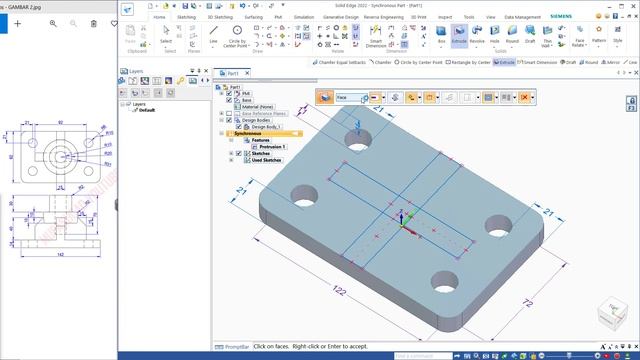Open the cancel X dropdown arrow on command bar

click(x=532, y=98)
